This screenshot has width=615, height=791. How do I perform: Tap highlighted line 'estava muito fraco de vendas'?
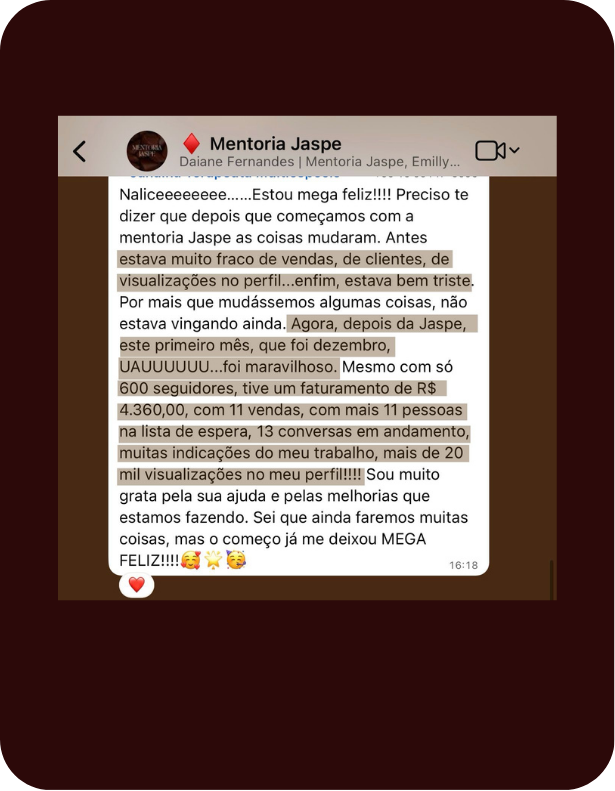tap(284, 259)
